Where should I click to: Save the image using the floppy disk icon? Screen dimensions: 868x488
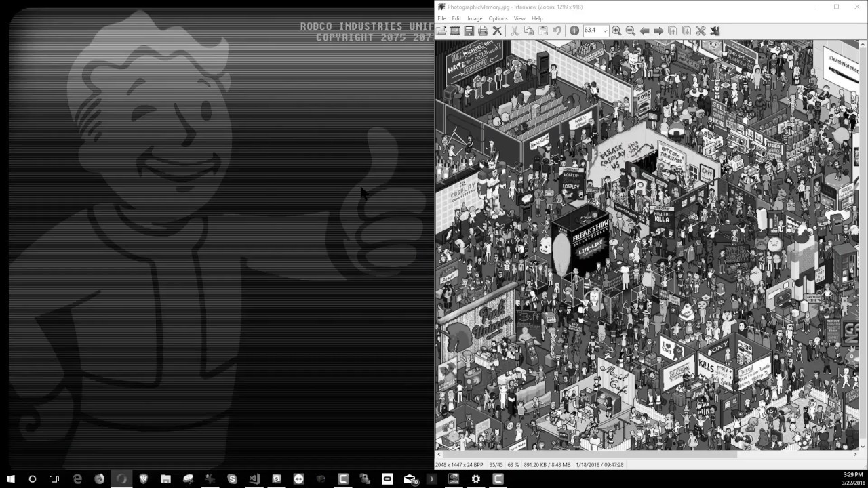click(x=469, y=30)
